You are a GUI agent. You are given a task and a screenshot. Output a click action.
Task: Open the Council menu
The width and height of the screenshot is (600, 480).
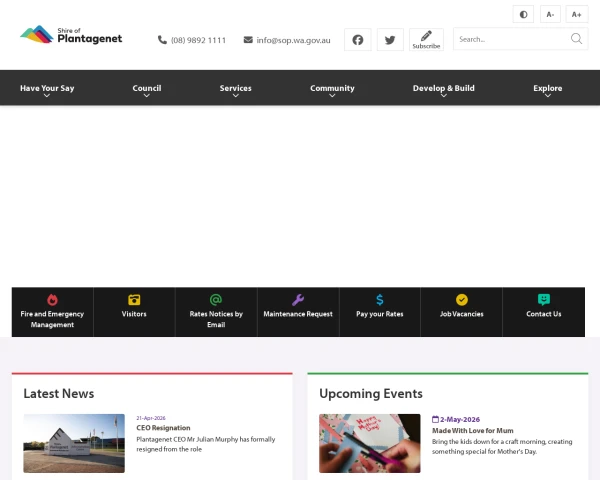coord(147,88)
